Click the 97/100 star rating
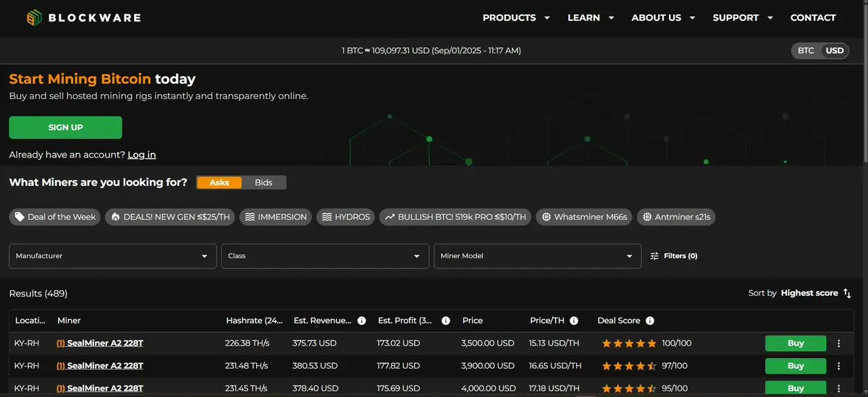The image size is (868, 397). pyautogui.click(x=629, y=366)
